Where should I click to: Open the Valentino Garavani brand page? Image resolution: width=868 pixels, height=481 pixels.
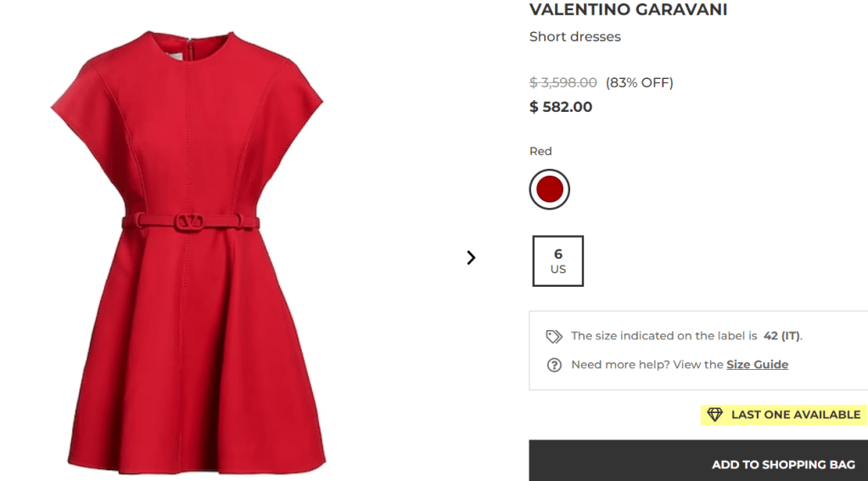click(x=628, y=10)
